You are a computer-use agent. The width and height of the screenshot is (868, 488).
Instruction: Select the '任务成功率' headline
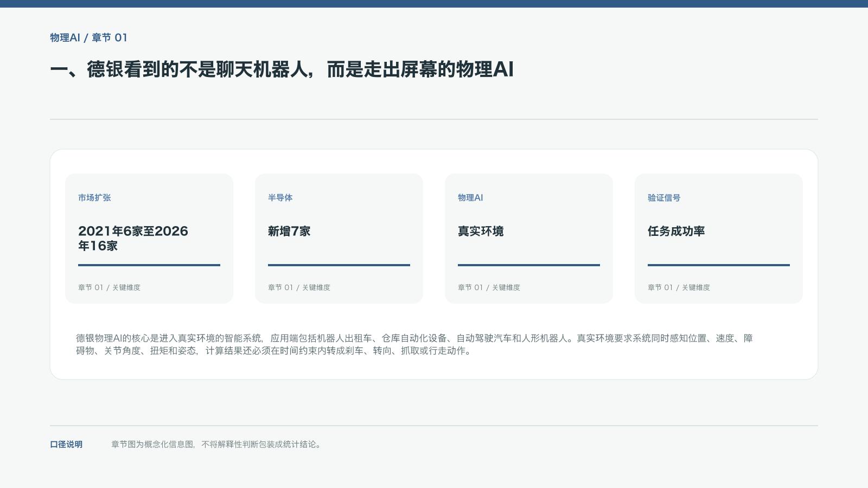(676, 231)
